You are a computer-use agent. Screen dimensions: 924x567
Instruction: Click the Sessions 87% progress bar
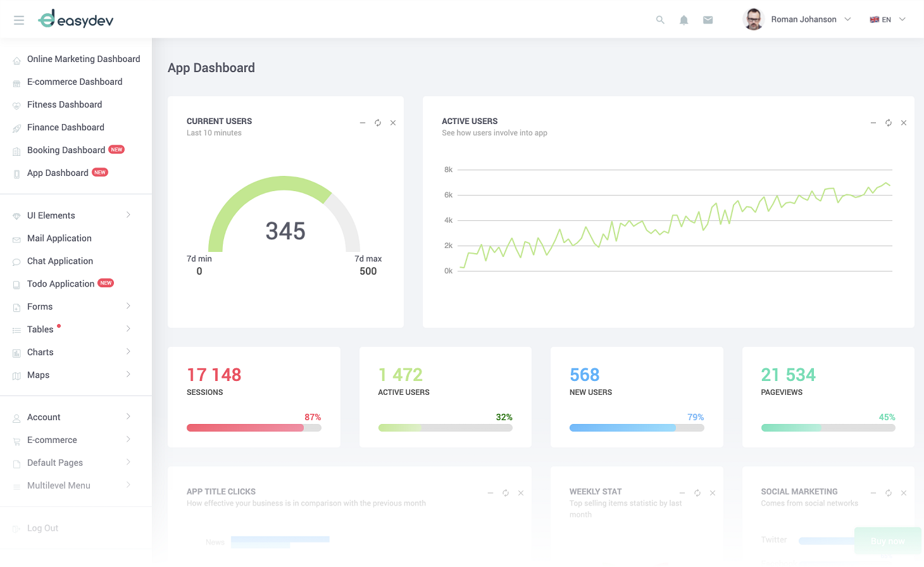[x=254, y=428]
